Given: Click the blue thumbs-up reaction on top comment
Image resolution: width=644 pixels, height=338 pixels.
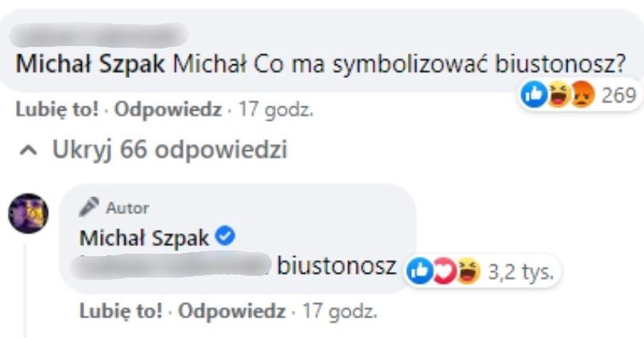Looking at the screenshot, I should (x=534, y=95).
